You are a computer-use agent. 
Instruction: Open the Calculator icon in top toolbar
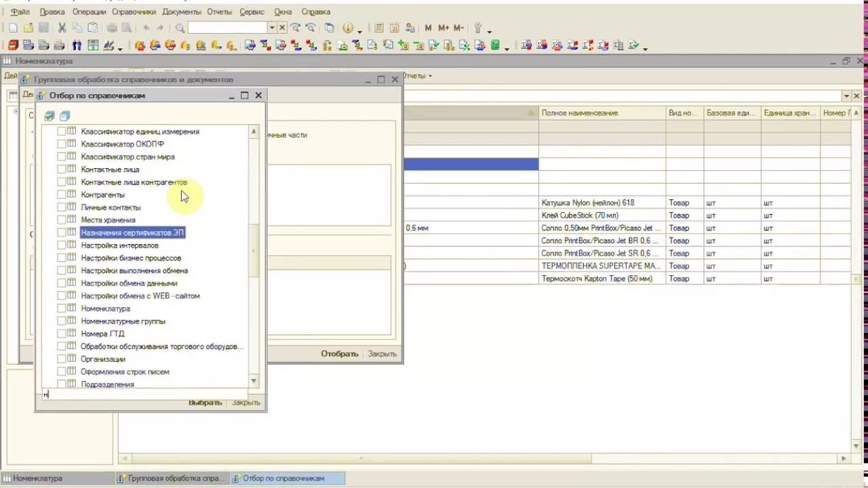coord(378,28)
